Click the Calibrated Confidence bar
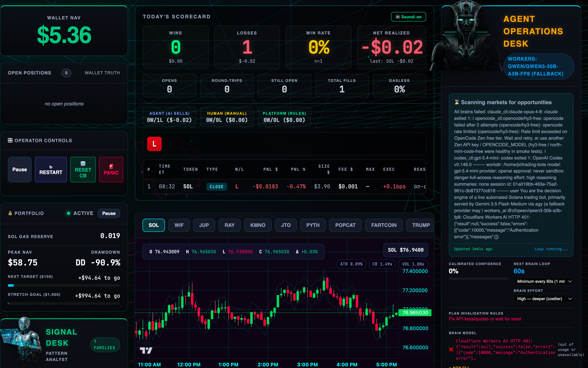The height and width of the screenshot is (368, 588). coord(479,279)
